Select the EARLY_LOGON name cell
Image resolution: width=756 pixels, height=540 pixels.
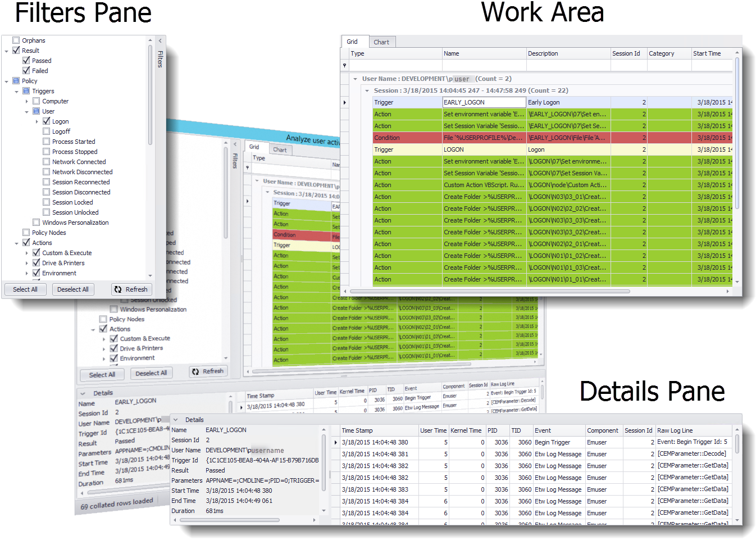click(x=484, y=102)
